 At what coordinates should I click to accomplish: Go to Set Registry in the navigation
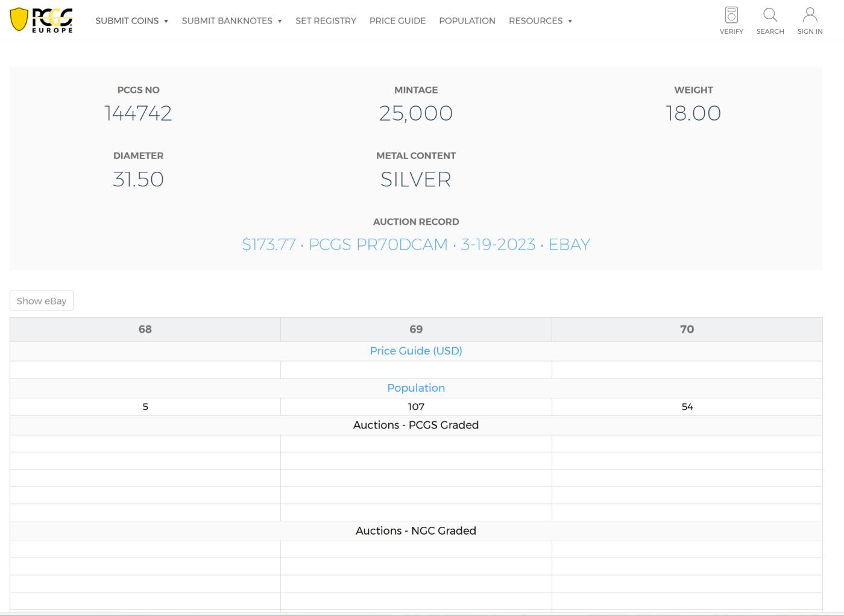[326, 21]
